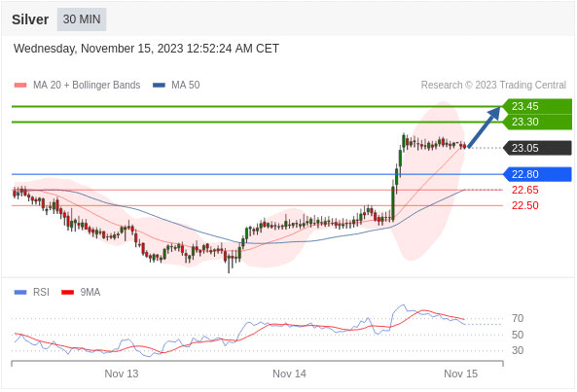
Task: Click the 22.50 support level label
Action: coord(525,205)
